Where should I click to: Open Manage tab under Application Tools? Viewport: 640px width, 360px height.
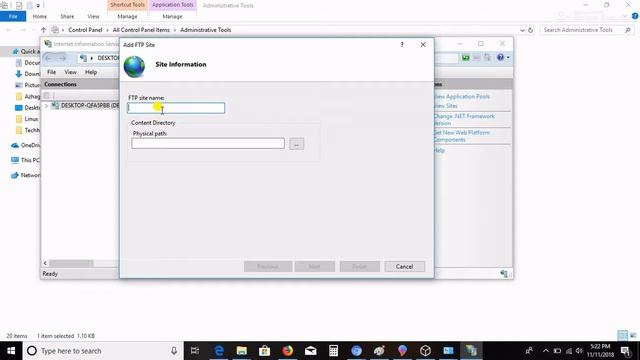pos(172,16)
